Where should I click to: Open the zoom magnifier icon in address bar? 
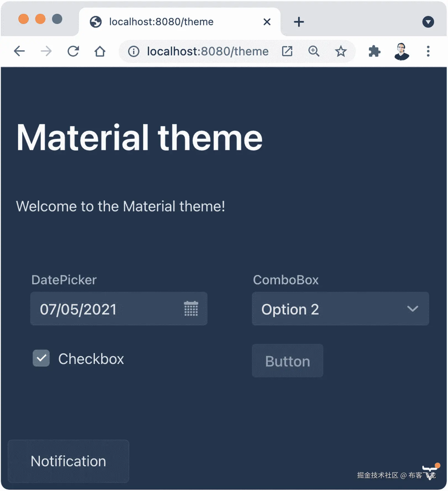click(x=314, y=51)
